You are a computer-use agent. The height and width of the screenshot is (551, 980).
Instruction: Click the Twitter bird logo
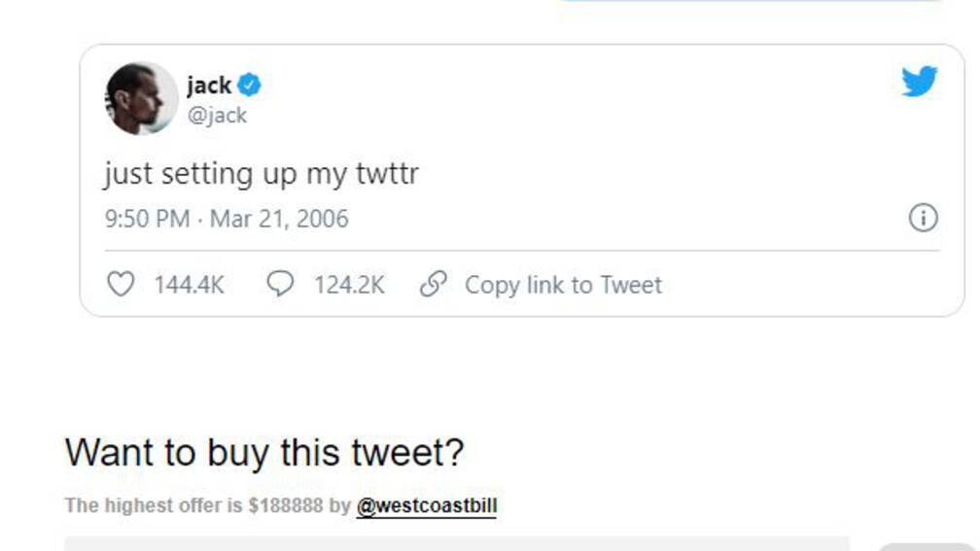coord(920,82)
